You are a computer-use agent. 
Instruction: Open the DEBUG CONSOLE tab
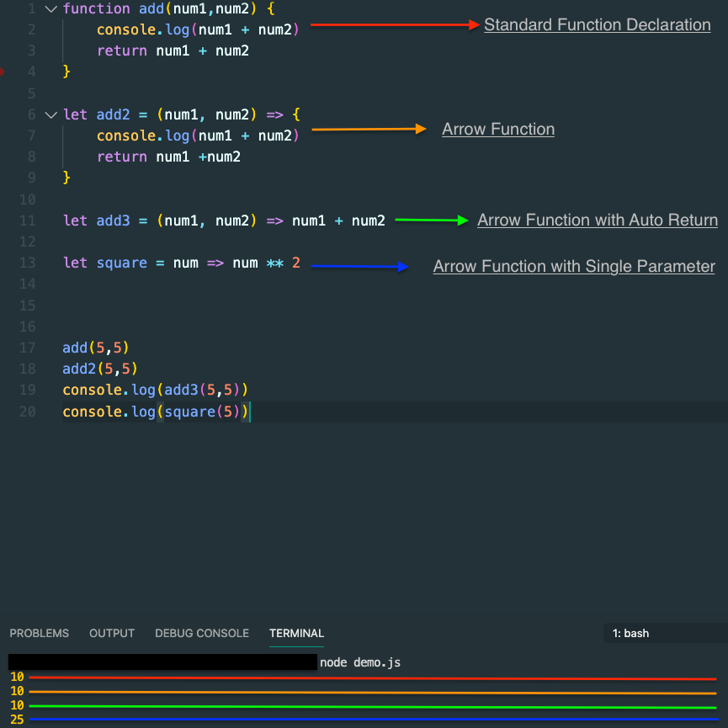(x=202, y=633)
